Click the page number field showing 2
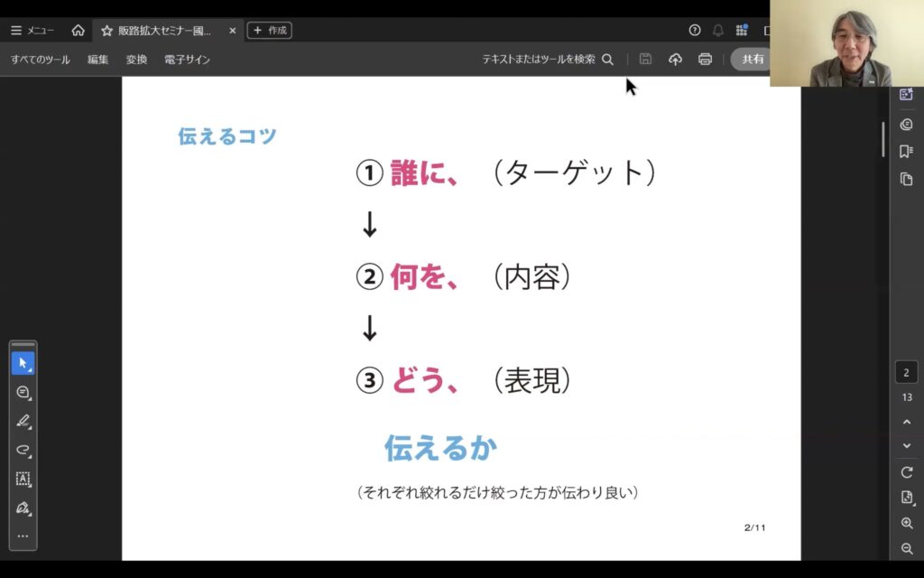The image size is (924, 578). point(904,370)
